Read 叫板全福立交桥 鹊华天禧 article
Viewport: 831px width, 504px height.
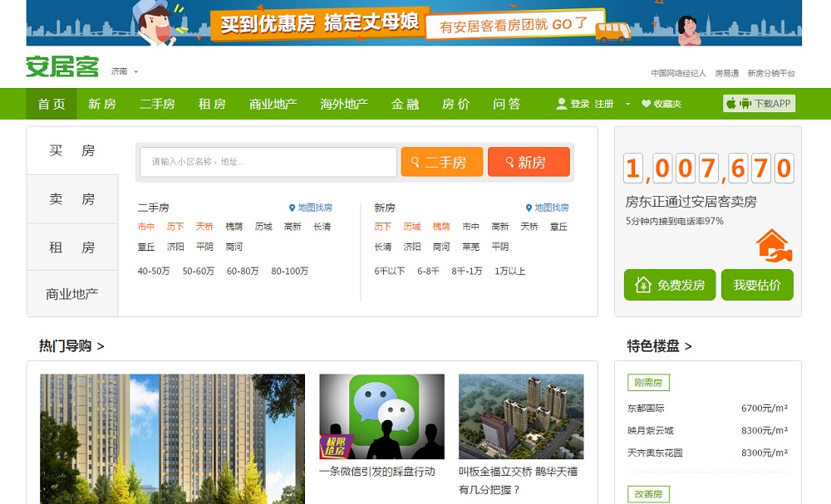[518, 481]
